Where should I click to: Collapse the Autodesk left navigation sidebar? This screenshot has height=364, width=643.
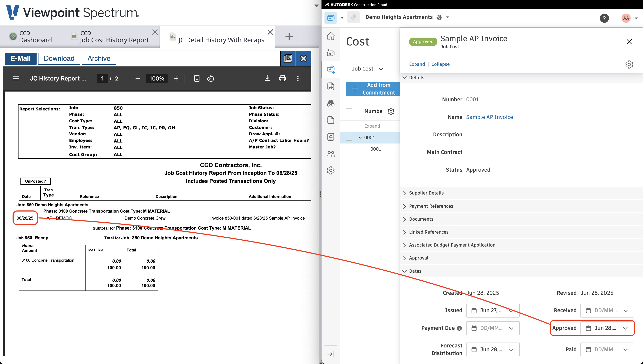click(x=331, y=354)
